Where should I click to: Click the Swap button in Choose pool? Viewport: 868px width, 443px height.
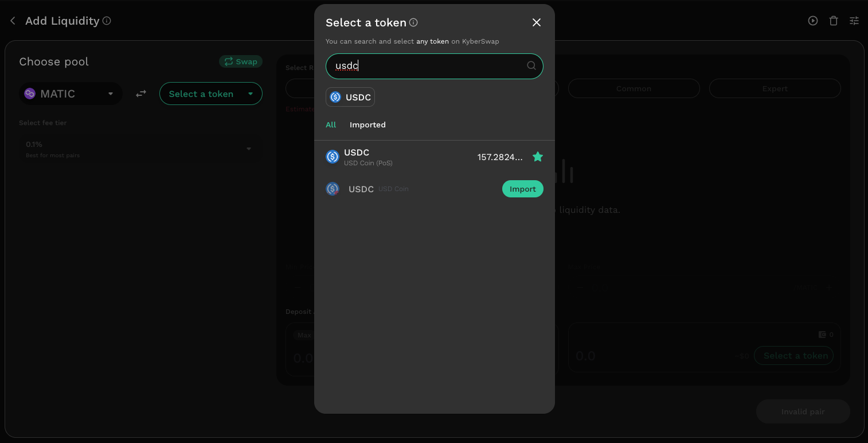click(x=241, y=61)
